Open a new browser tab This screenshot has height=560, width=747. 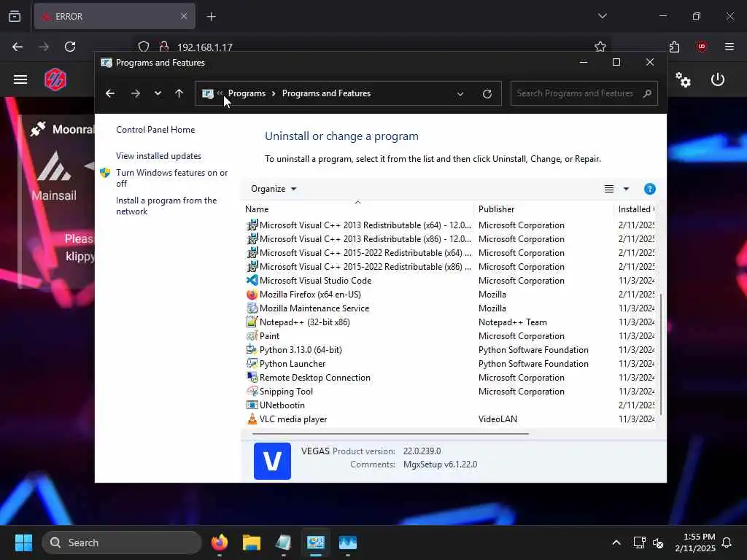[211, 17]
